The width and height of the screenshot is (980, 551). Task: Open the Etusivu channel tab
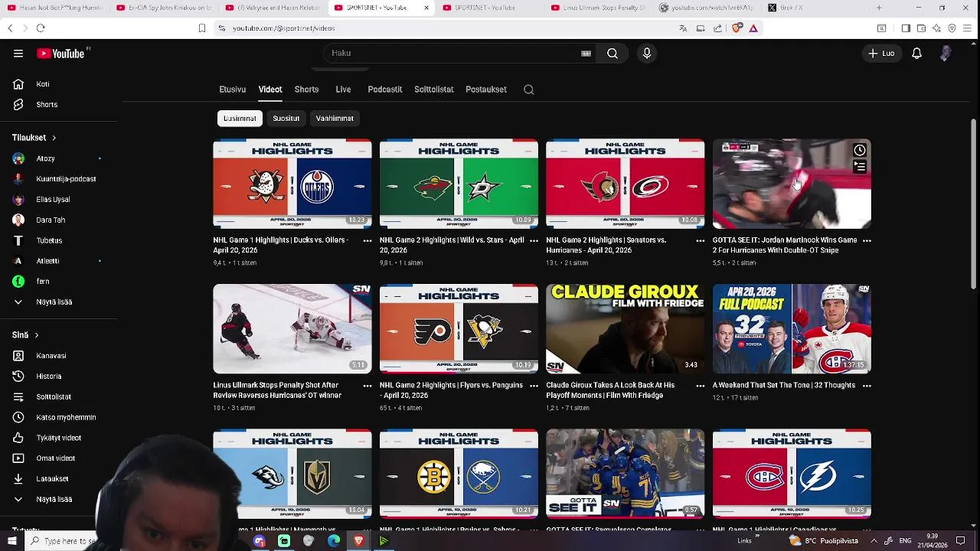233,90
